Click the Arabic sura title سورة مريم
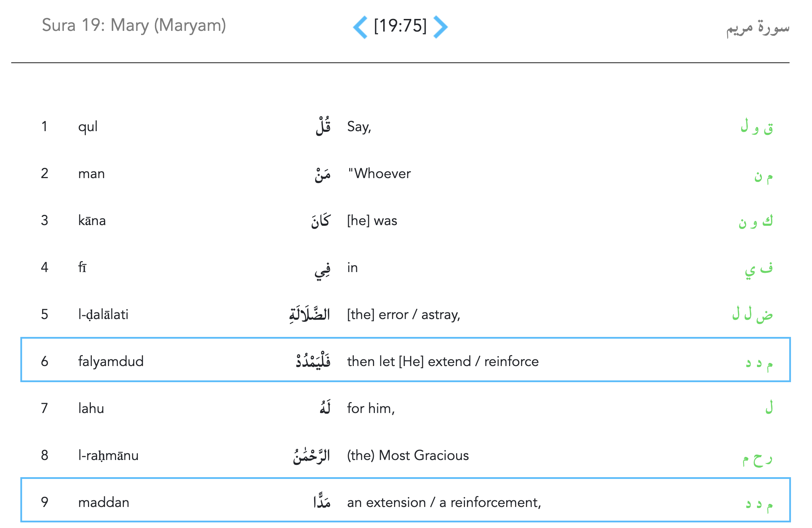Screen dimensions: 812x528 [x=757, y=28]
